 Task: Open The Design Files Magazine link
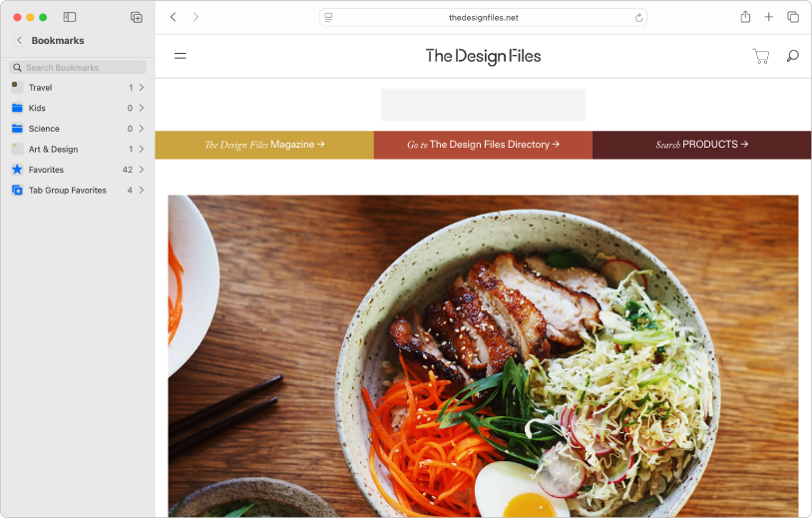point(264,145)
